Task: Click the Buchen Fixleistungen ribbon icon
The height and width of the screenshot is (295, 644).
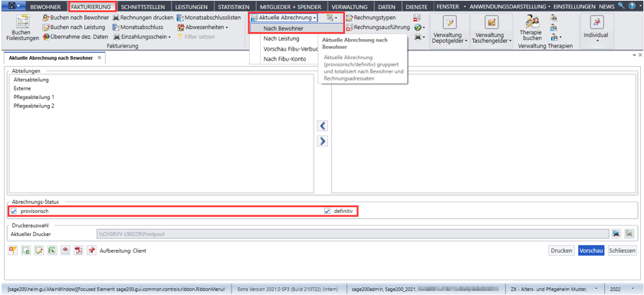Action: click(x=22, y=28)
